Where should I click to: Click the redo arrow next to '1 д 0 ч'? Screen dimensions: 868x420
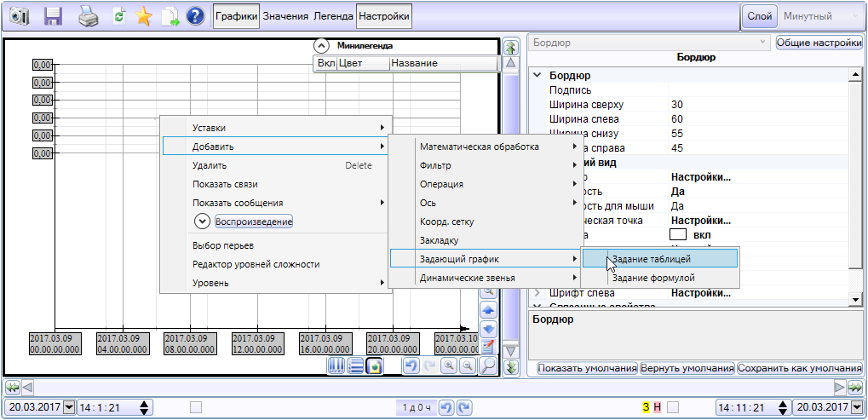465,408
